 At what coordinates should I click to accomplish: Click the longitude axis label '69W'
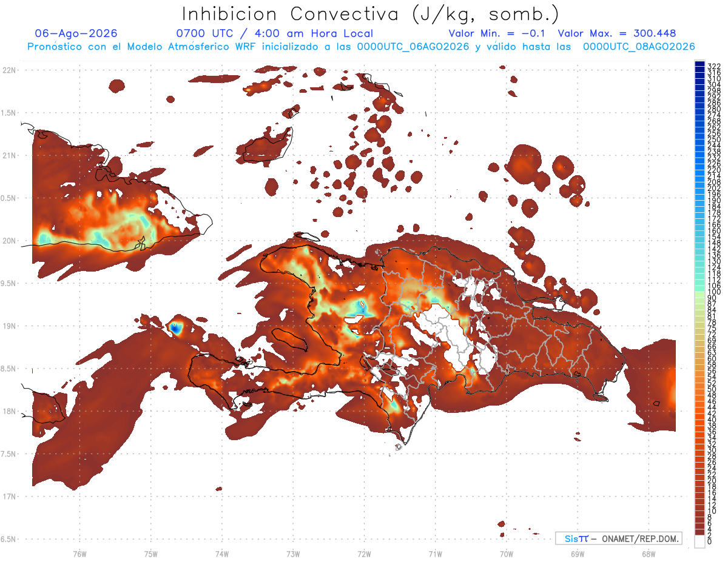(578, 554)
